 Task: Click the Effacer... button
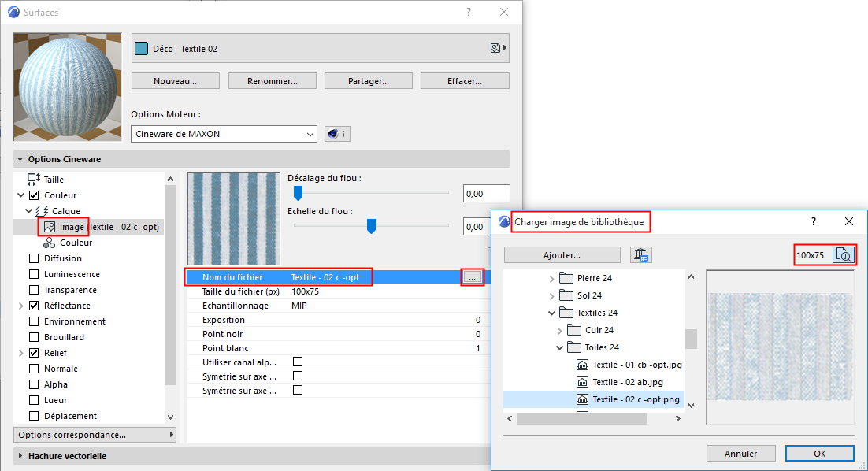click(x=465, y=81)
